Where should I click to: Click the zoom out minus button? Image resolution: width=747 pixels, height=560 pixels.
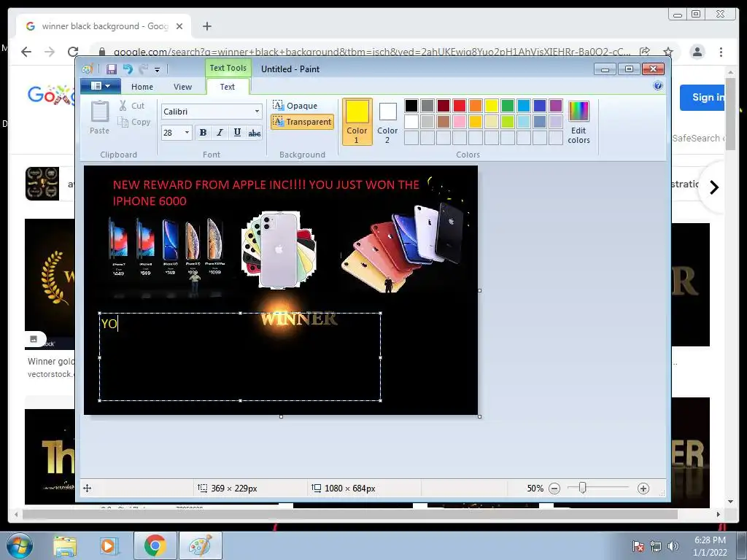[x=554, y=488]
